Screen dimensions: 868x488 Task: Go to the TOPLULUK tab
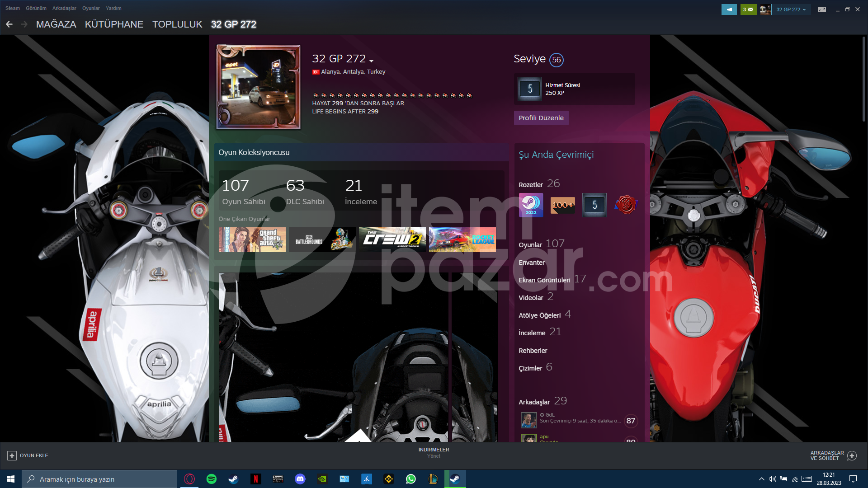(x=177, y=24)
